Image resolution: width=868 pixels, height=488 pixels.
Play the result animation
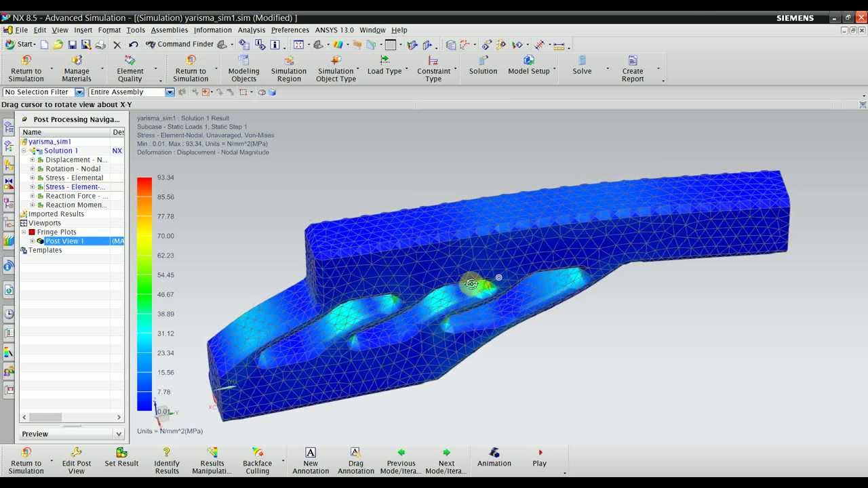click(540, 457)
